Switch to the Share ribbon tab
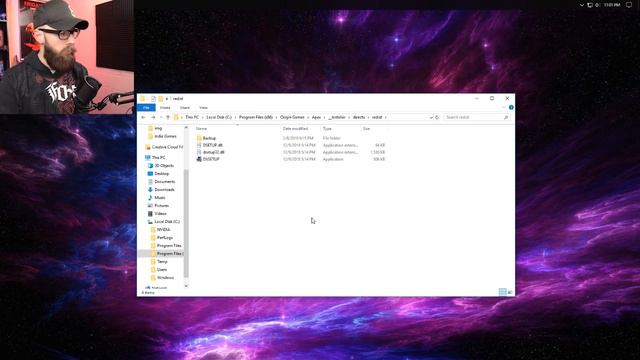The height and width of the screenshot is (360, 640). [185, 108]
